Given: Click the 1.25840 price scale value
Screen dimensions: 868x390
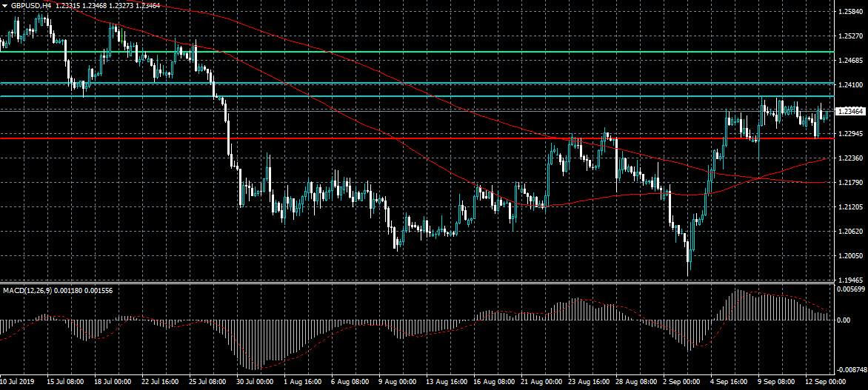Looking at the screenshot, I should point(850,12).
